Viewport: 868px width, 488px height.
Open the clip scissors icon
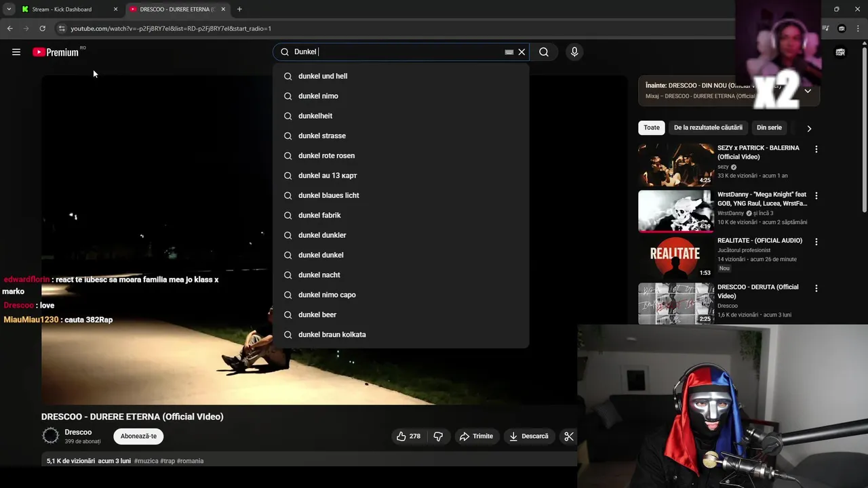coord(568,436)
